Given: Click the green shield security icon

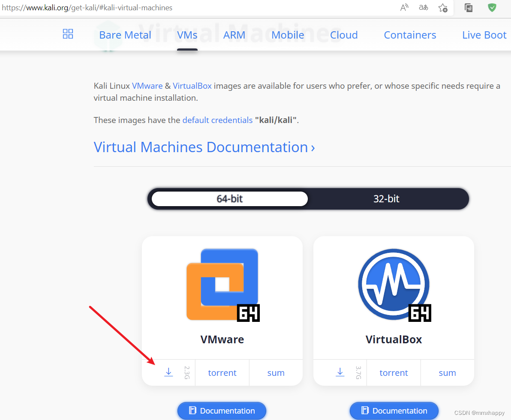Looking at the screenshot, I should (492, 7).
